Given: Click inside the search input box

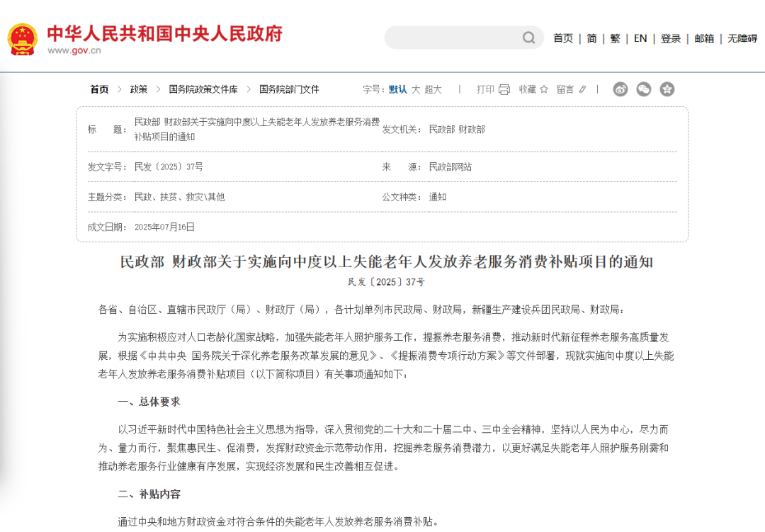Looking at the screenshot, I should (453, 38).
